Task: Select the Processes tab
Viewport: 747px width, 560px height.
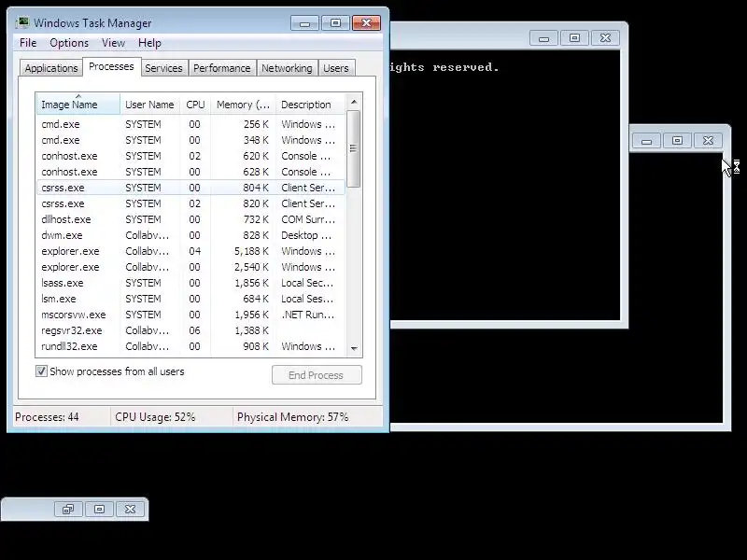Action: pos(111,66)
